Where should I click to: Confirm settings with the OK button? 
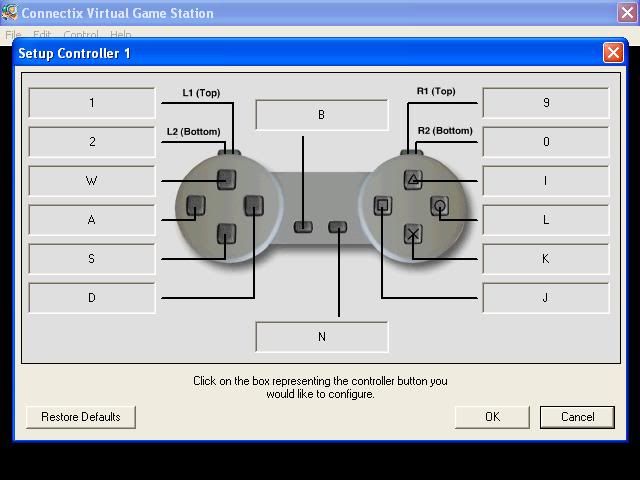click(492, 417)
